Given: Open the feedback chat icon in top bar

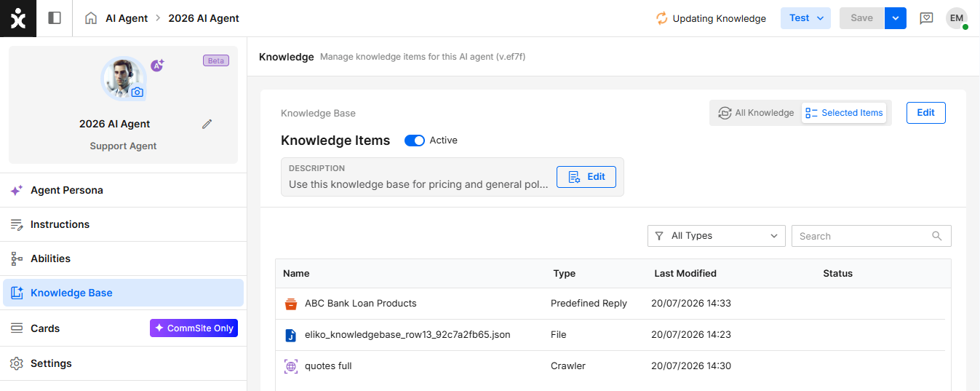Looking at the screenshot, I should (926, 18).
